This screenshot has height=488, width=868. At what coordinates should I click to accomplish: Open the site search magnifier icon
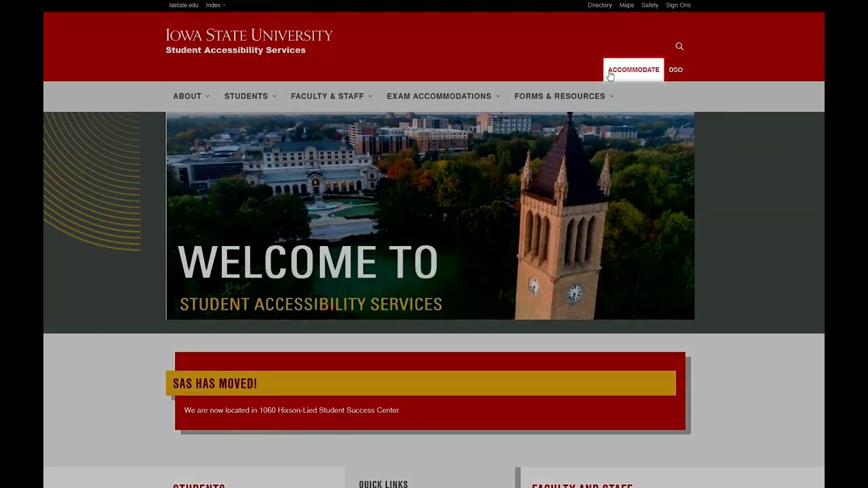(x=679, y=46)
